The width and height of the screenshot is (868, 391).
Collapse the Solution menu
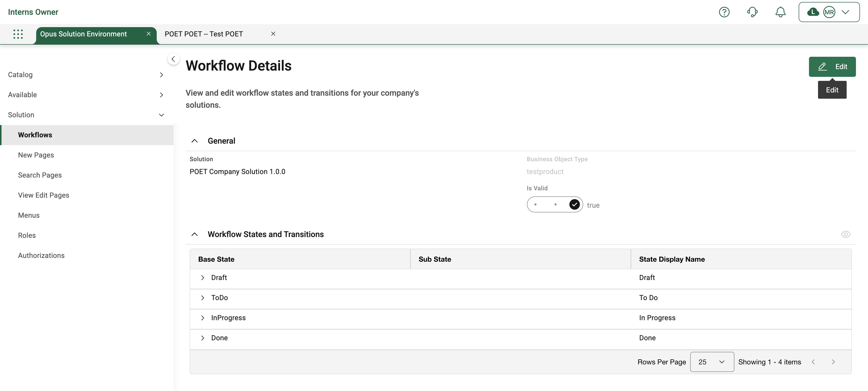[x=87, y=115]
